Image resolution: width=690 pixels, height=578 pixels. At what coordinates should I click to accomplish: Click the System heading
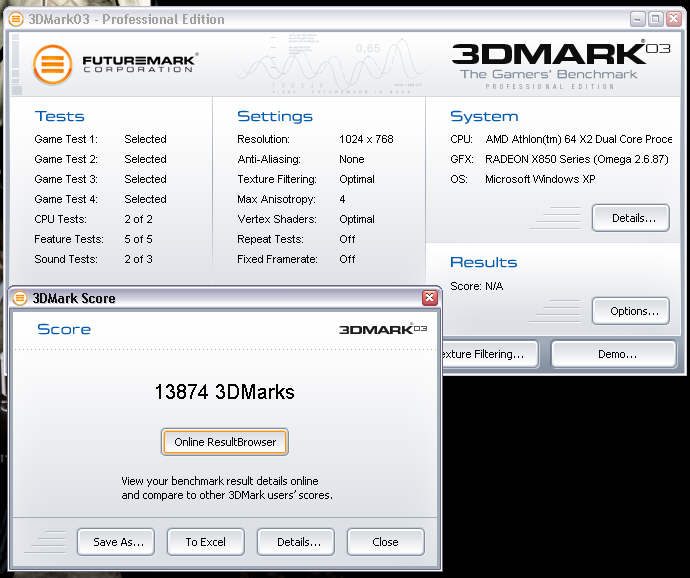click(484, 116)
